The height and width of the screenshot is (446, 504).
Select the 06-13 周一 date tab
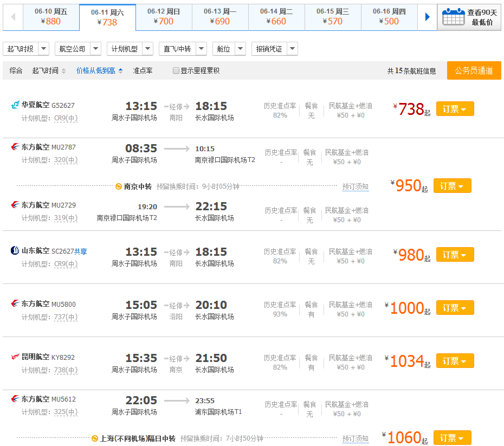pos(220,17)
